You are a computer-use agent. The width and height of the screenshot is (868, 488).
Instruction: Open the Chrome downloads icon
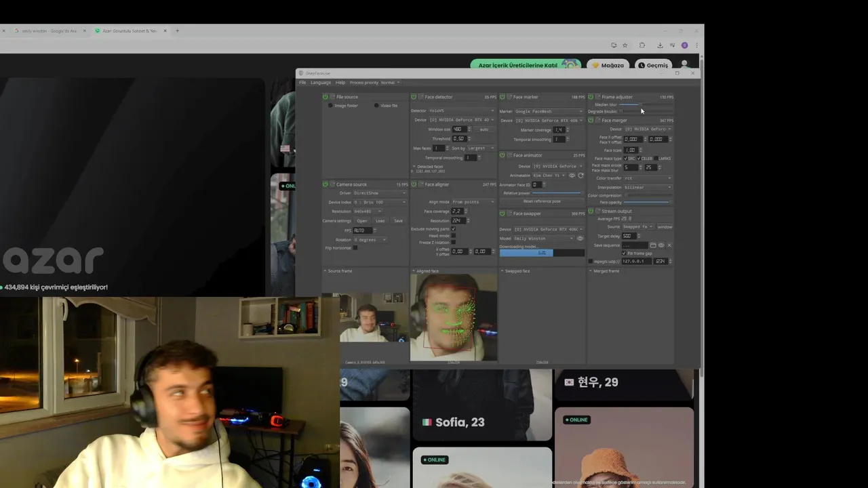[x=660, y=45]
